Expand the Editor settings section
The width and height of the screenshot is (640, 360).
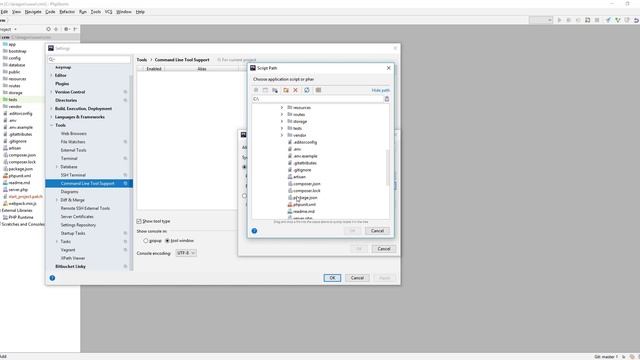51,76
